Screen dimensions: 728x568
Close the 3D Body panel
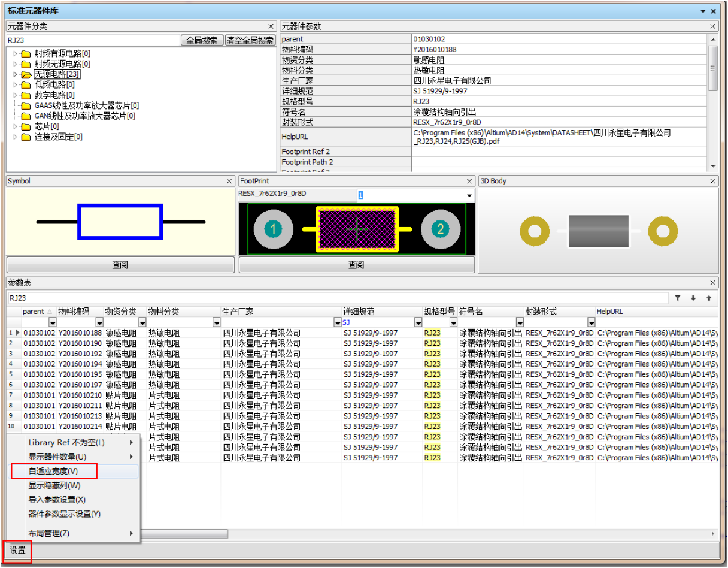(712, 181)
